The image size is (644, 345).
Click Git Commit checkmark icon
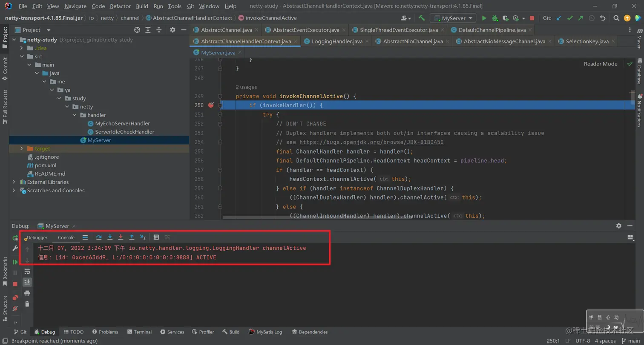pos(570,18)
